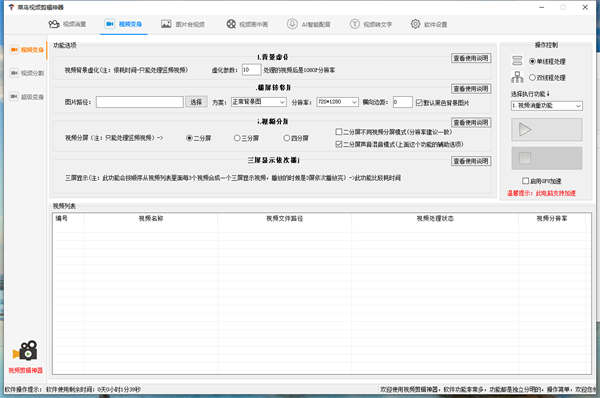Click the 视频分辨率 column header

point(552,218)
